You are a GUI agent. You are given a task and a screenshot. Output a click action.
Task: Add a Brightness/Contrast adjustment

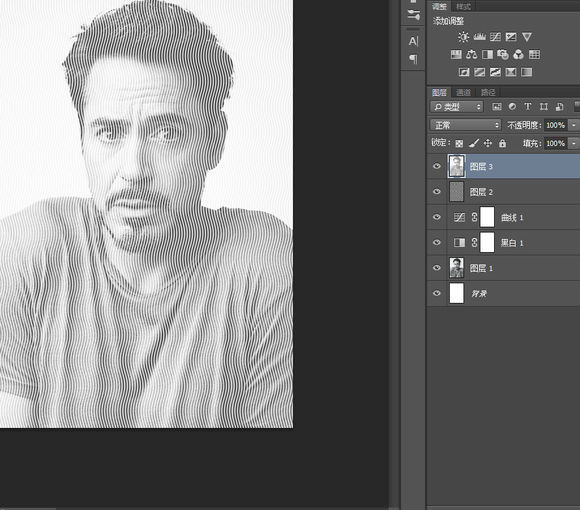[463, 37]
